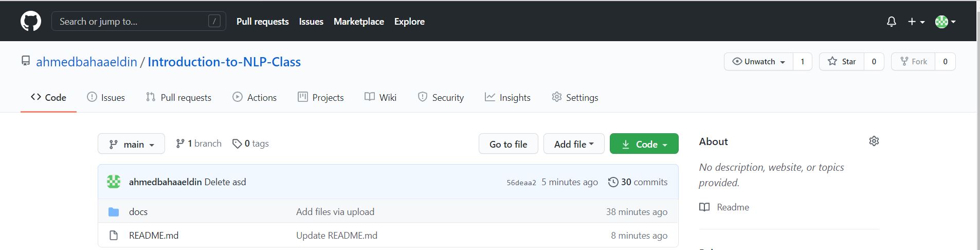Image resolution: width=980 pixels, height=250 pixels.
Task: Go to Explore
Action: pos(409,22)
